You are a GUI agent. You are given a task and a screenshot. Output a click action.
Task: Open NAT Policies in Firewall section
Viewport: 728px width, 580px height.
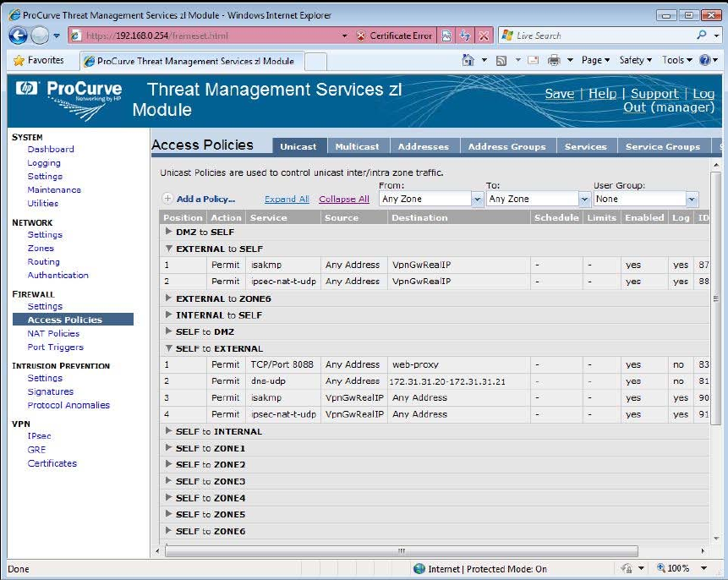pos(53,333)
